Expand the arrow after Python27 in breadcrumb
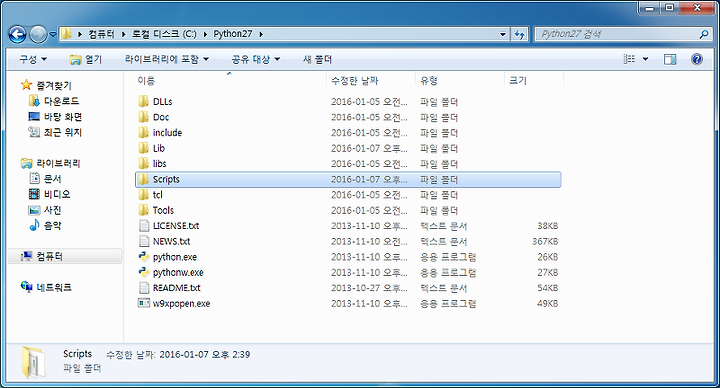720x388 pixels. point(261,34)
